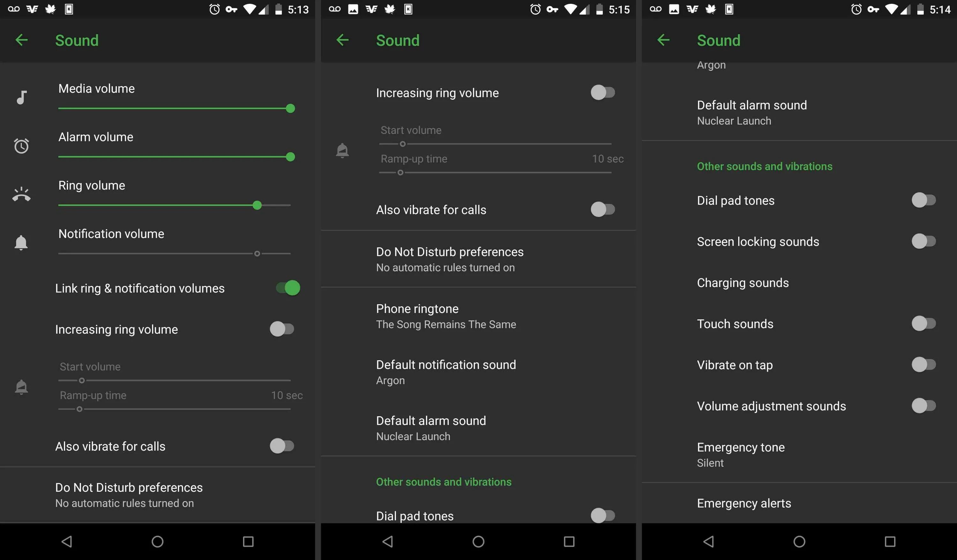
Task: Tap Dial pad tones toggle switch
Action: click(x=922, y=199)
